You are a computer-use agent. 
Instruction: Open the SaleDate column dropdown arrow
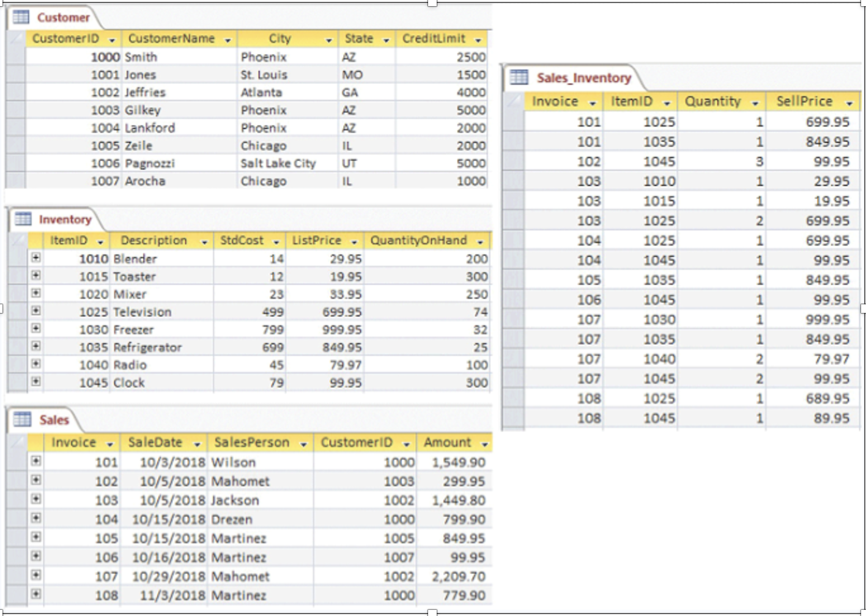197,444
